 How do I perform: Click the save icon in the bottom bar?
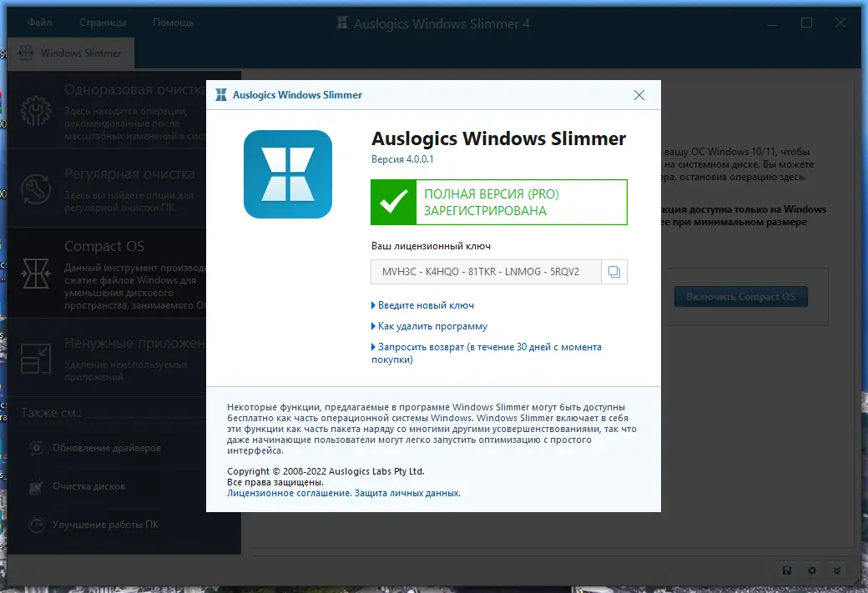pos(786,570)
